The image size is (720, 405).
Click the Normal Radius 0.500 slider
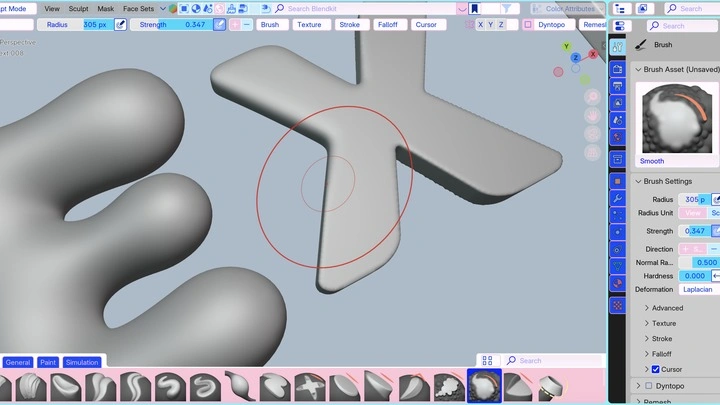click(x=699, y=262)
